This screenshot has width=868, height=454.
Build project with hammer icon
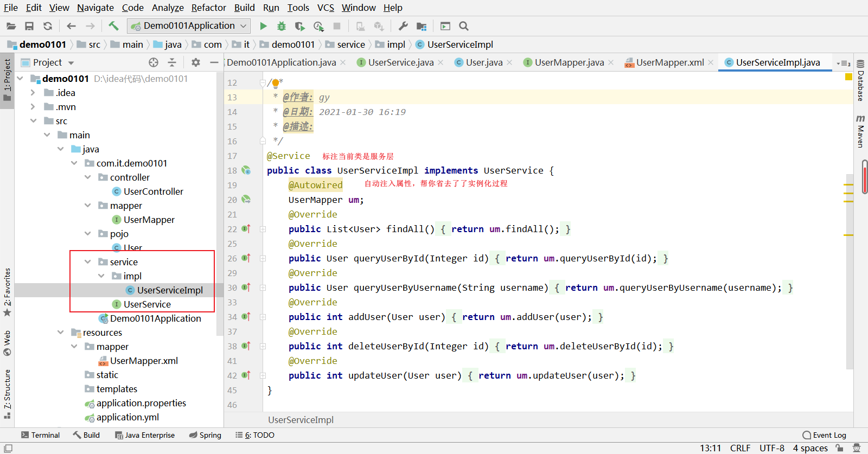pos(113,26)
